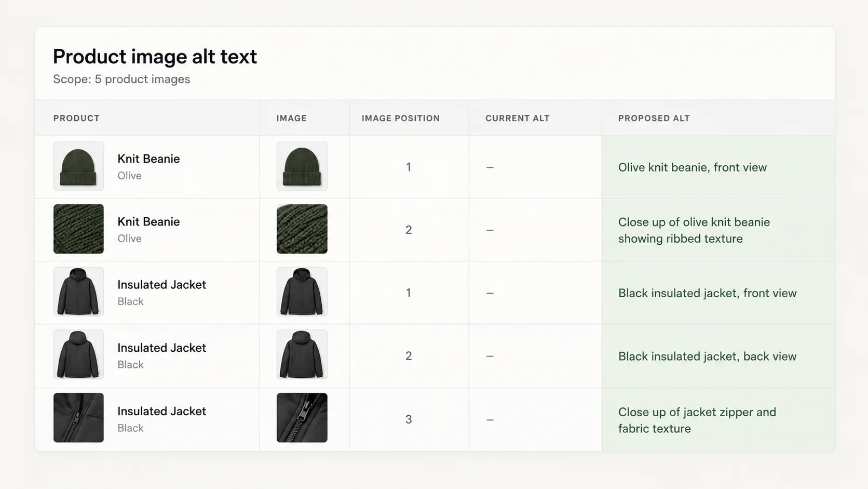Click 'Insulated Jacket' name in the back view row
The image size is (868, 489).
(161, 348)
